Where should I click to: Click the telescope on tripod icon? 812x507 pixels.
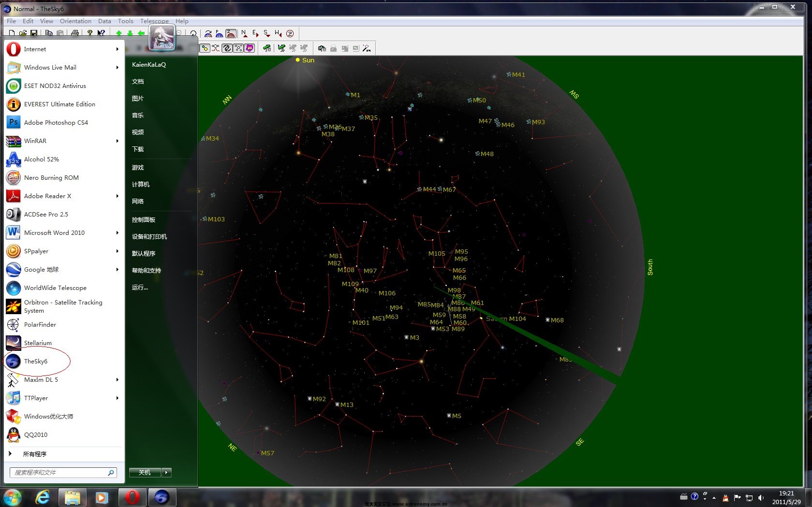pyautogui.click(x=281, y=48)
